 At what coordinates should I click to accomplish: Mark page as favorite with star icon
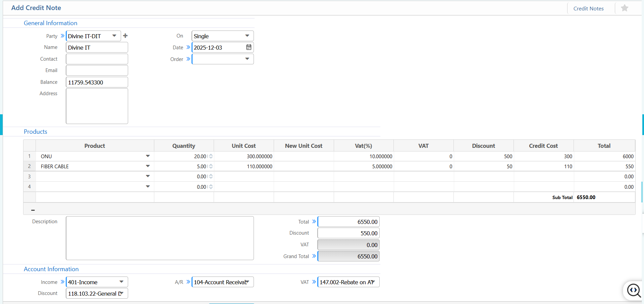(x=624, y=8)
